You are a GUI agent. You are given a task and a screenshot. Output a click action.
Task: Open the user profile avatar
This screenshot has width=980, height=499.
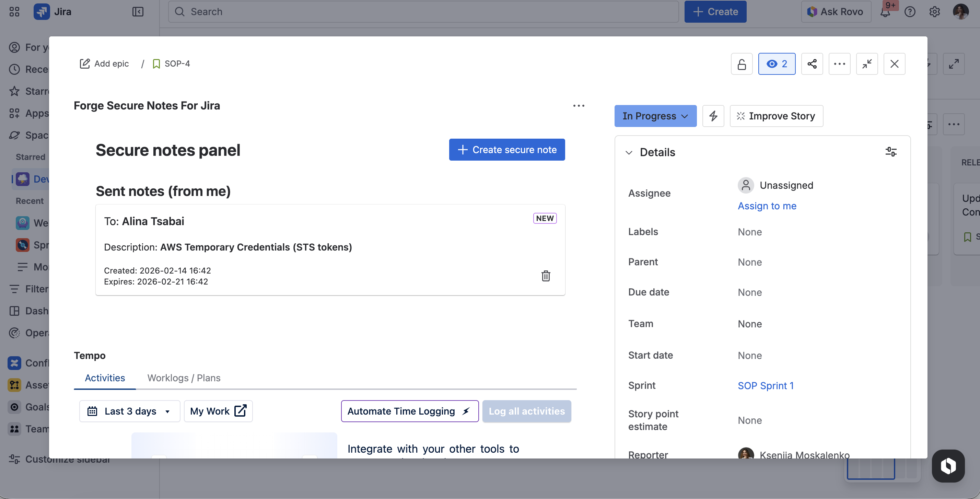point(960,11)
